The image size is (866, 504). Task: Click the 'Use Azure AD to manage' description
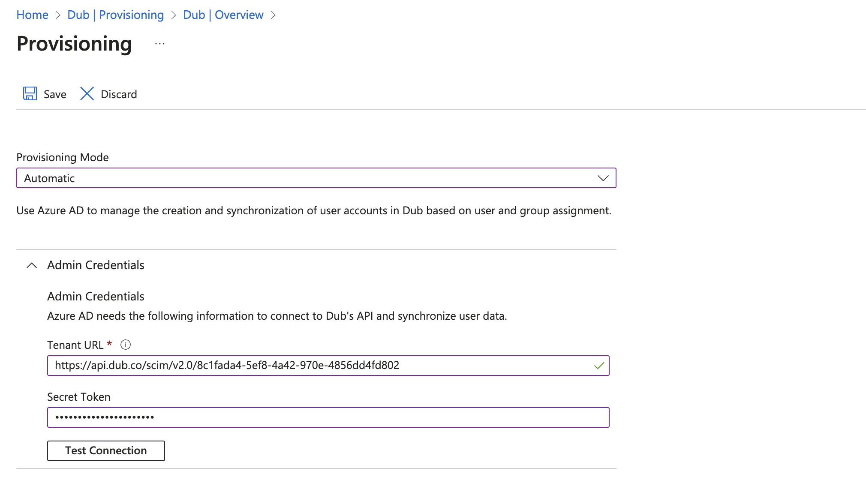[314, 210]
